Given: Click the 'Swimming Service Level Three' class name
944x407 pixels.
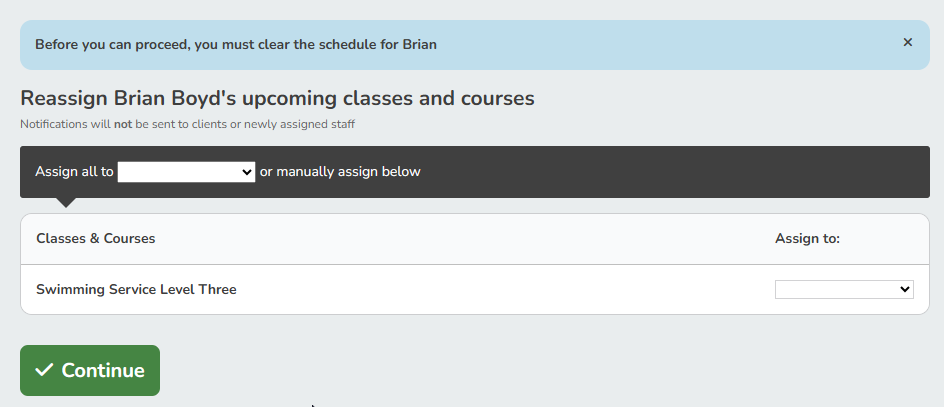Looking at the screenshot, I should click(x=136, y=290).
